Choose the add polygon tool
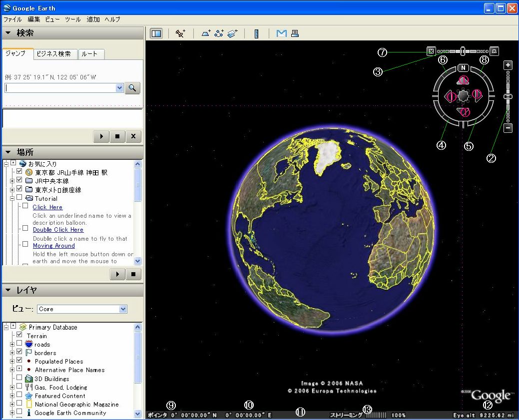This screenshot has height=420, width=519. 206,33
